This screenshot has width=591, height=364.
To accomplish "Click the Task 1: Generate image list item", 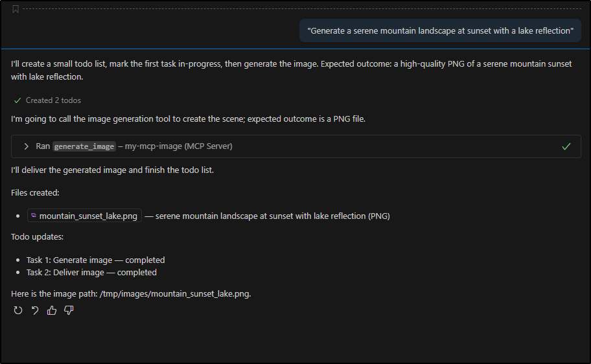I will coord(95,260).
